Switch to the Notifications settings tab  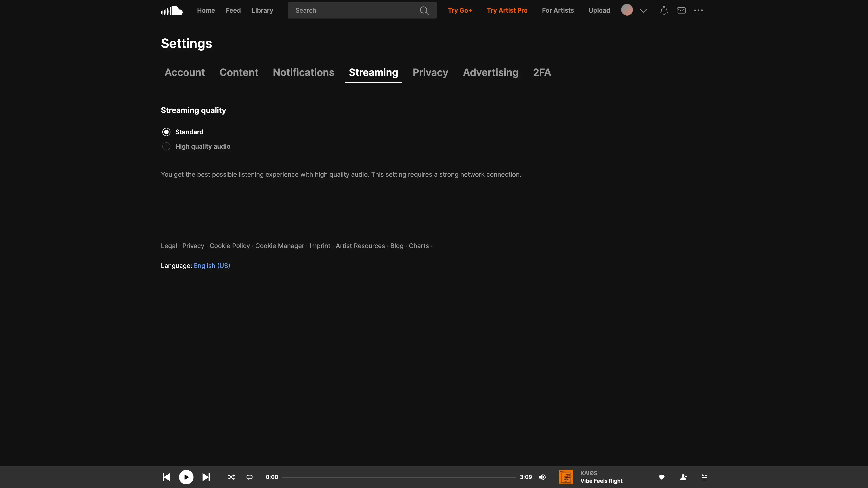[x=303, y=72]
